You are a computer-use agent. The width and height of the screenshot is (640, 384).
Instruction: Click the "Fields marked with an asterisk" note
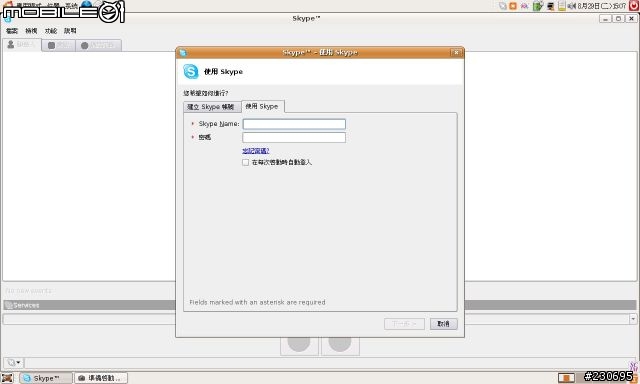[258, 302]
